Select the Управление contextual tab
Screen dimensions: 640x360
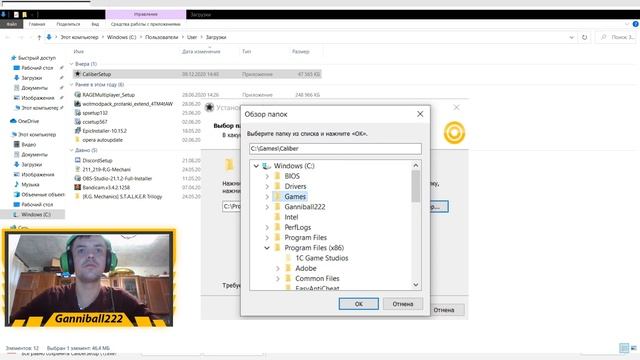pos(146,14)
